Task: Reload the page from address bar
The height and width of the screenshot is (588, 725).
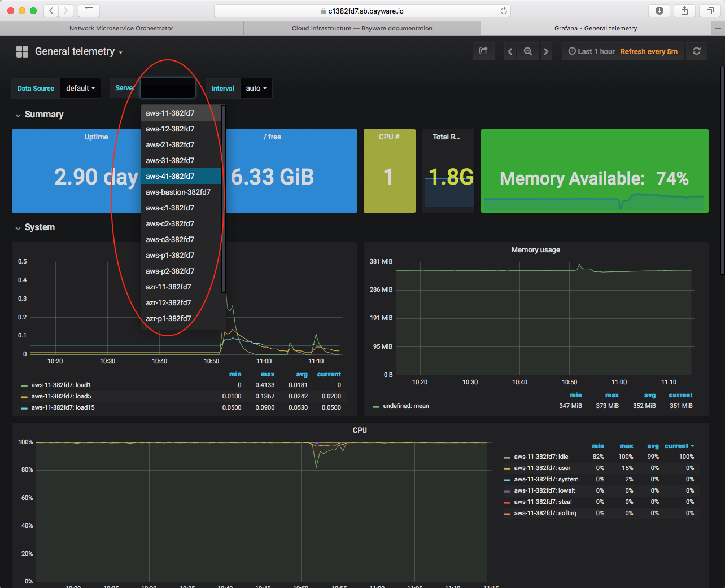Action: [504, 11]
